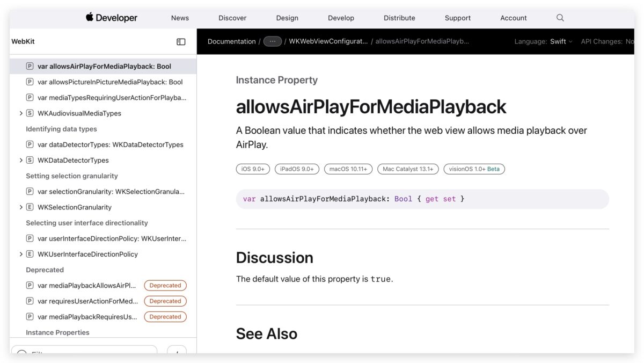644x363 pixels.
Task: Open WKAudiovisualMediaTypes sidebar item
Action: click(79, 113)
